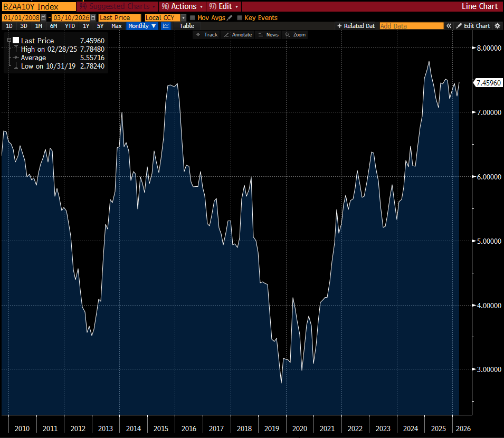Click the Low marker icon in legend
Screen dimensions: 504x438
pyautogui.click(x=16, y=66)
